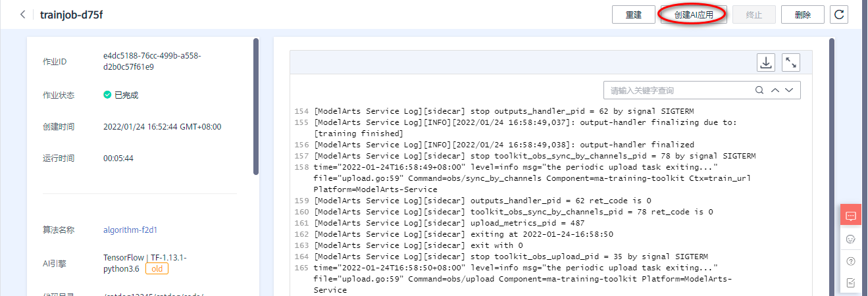Download the log file

[766, 62]
